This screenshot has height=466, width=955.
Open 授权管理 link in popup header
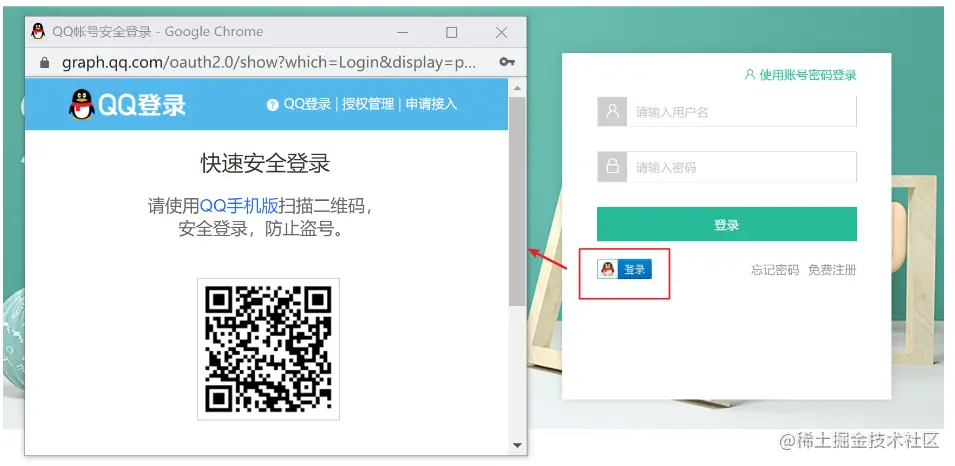(x=367, y=104)
